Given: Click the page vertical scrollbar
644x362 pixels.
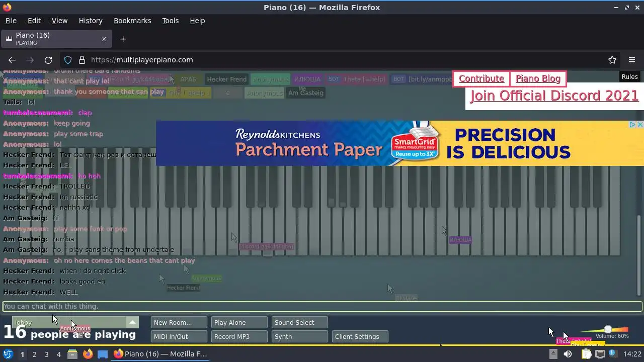Looking at the screenshot, I should click(639, 255).
